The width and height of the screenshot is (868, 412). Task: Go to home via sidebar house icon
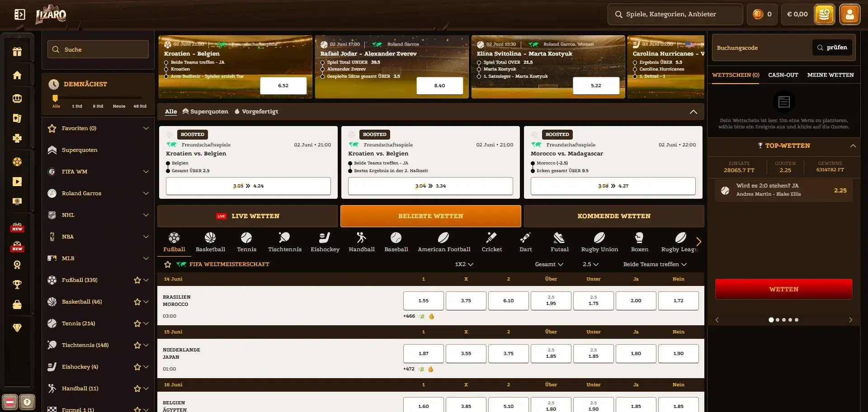[17, 75]
